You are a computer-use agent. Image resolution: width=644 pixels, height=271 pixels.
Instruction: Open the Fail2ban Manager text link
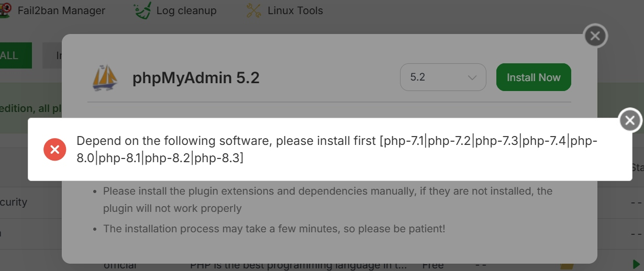pyautogui.click(x=61, y=10)
